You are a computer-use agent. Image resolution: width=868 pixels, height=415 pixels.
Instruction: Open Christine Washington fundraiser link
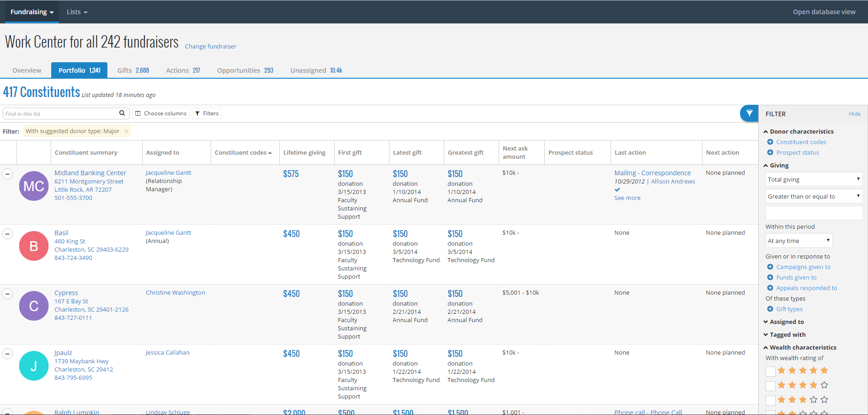pos(176,292)
